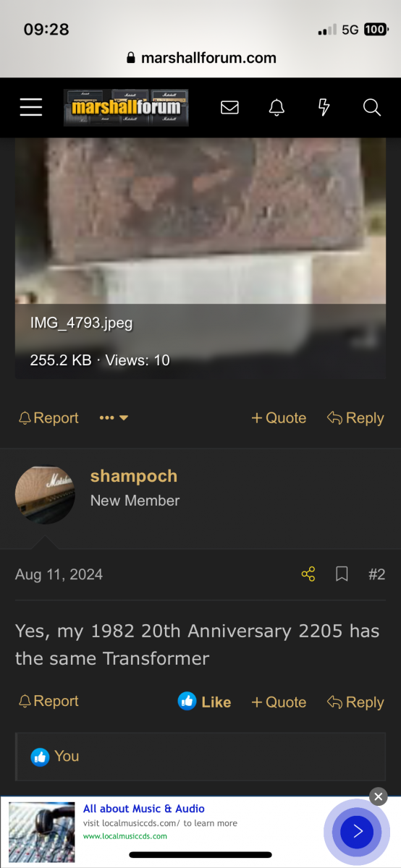The width and height of the screenshot is (401, 868).
Task: Quote shampoch's post
Action: click(x=279, y=702)
